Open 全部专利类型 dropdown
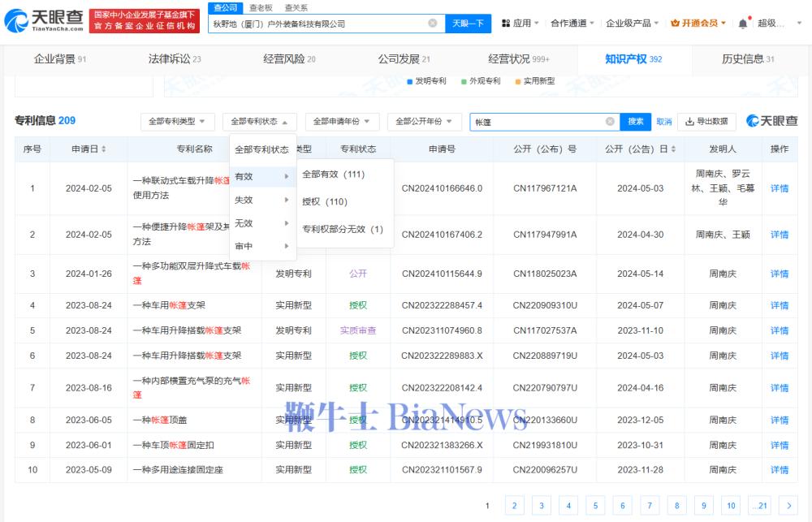This screenshot has height=522, width=812. [177, 122]
